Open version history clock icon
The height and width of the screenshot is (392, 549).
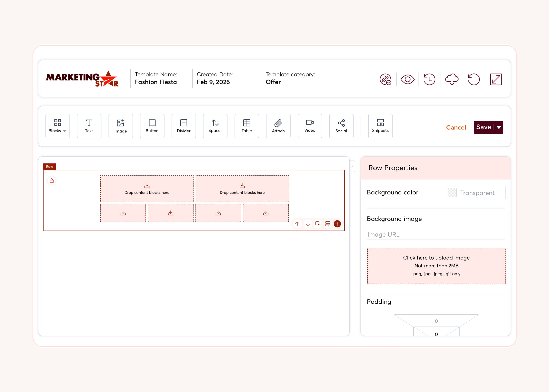(430, 79)
